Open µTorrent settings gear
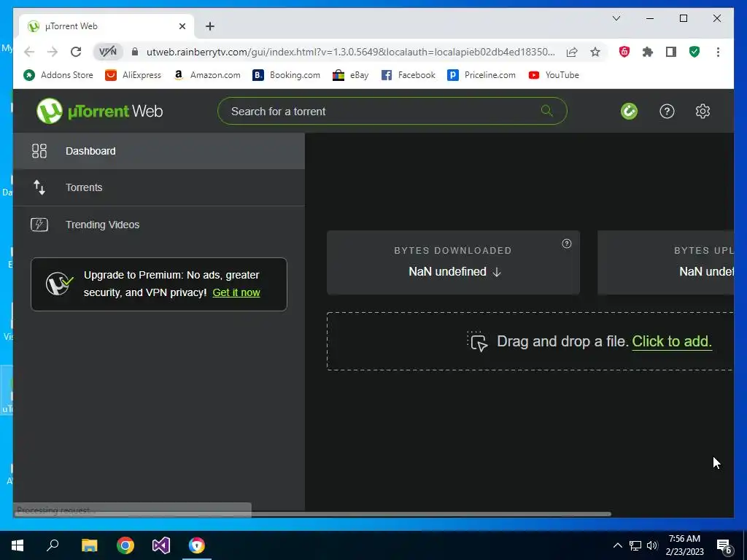The width and height of the screenshot is (747, 560). pyautogui.click(x=703, y=111)
